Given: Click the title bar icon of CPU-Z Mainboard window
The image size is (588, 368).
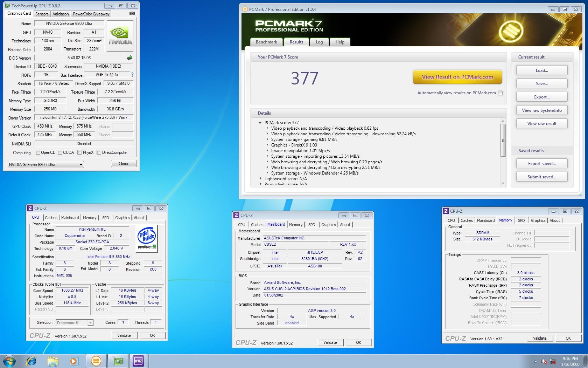Looking at the screenshot, I should (236, 215).
